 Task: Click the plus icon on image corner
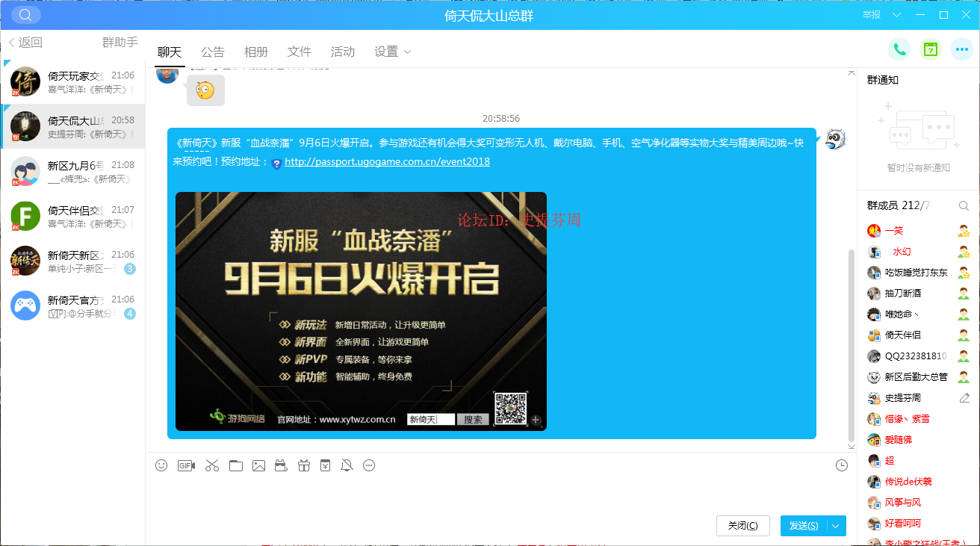point(536,420)
